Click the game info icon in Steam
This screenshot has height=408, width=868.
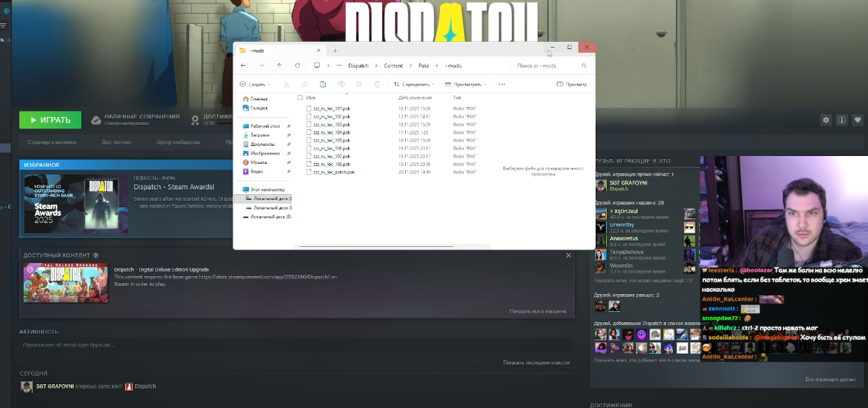(x=842, y=120)
